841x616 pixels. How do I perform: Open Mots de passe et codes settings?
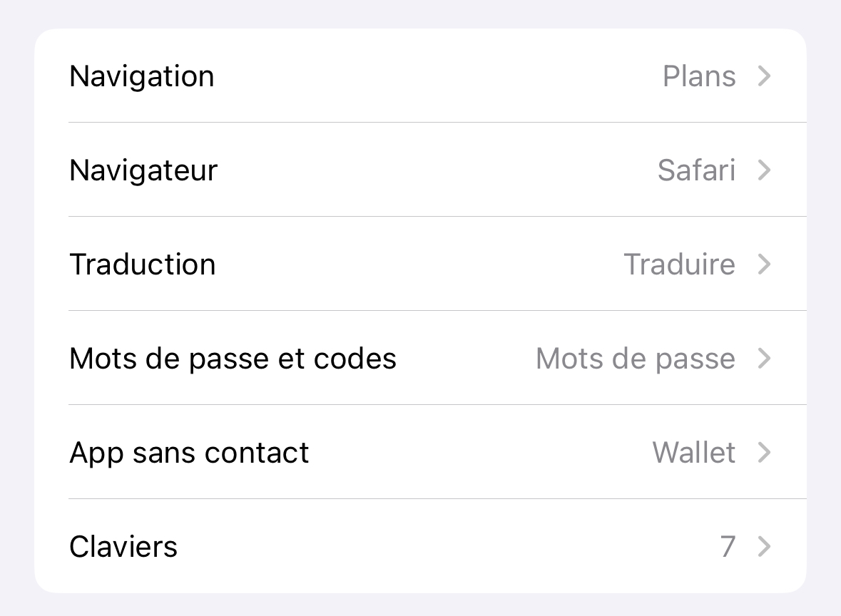click(421, 358)
